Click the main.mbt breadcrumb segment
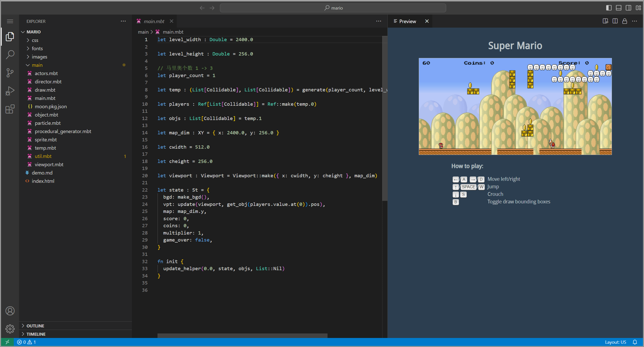 (x=173, y=32)
